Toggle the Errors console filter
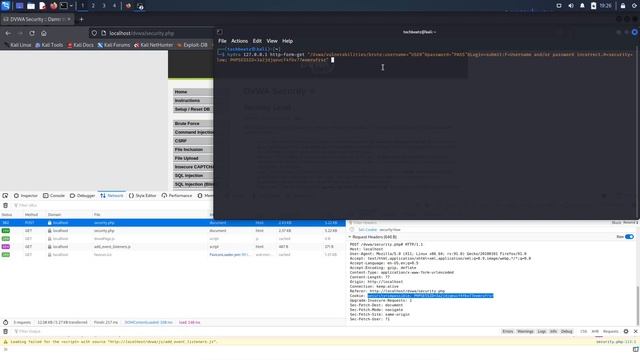This screenshot has height=360, width=640. coord(508,331)
